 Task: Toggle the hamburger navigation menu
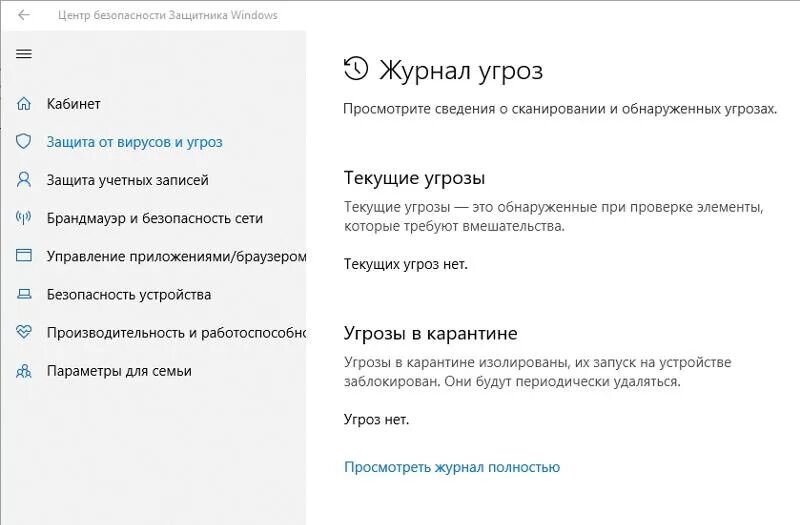[x=23, y=54]
